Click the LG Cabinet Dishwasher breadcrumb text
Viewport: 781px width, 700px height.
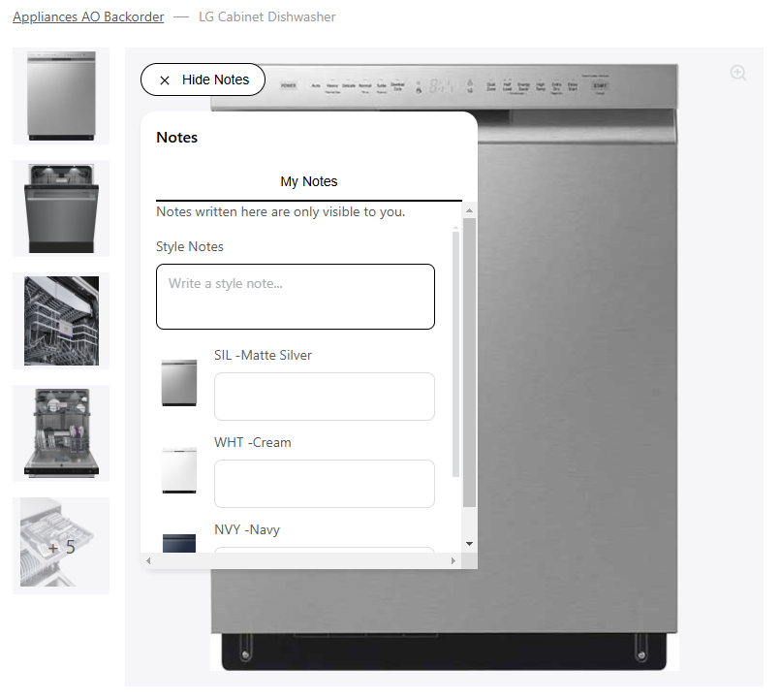pyautogui.click(x=267, y=16)
